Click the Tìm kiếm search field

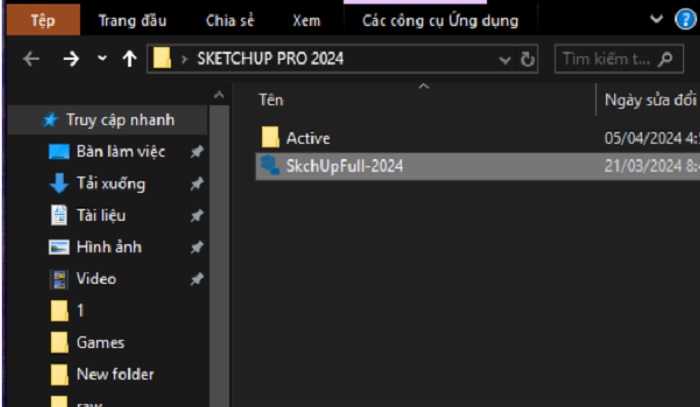point(605,59)
